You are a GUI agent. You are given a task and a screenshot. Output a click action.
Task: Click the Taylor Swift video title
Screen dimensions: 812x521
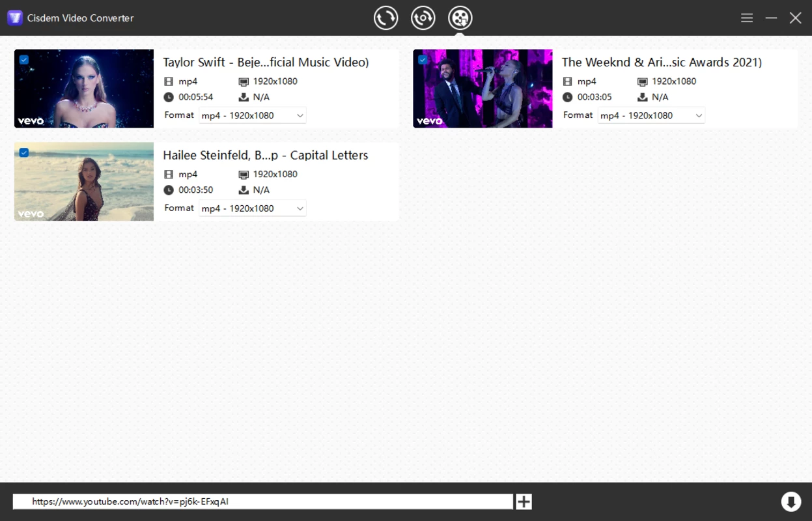pyautogui.click(x=266, y=63)
